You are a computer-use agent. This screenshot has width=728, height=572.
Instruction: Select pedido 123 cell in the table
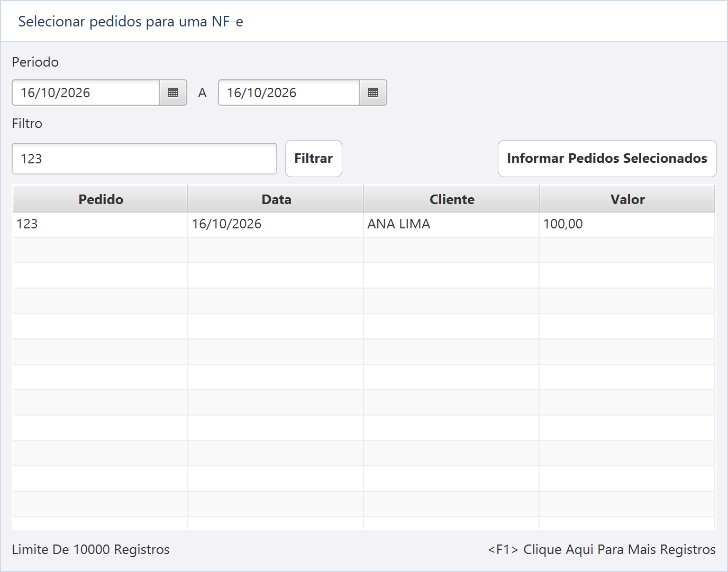[100, 224]
